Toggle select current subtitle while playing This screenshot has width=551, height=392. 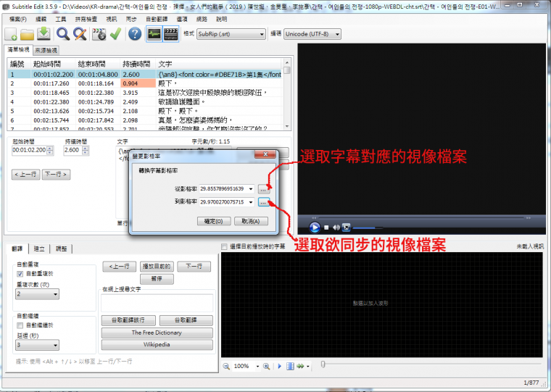pyautogui.click(x=224, y=247)
